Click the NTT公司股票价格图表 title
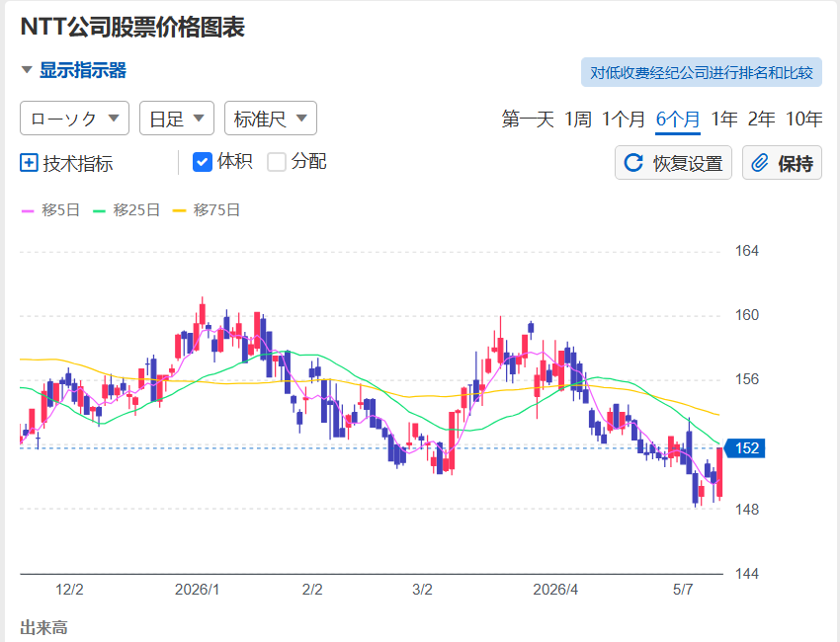 click(x=132, y=27)
